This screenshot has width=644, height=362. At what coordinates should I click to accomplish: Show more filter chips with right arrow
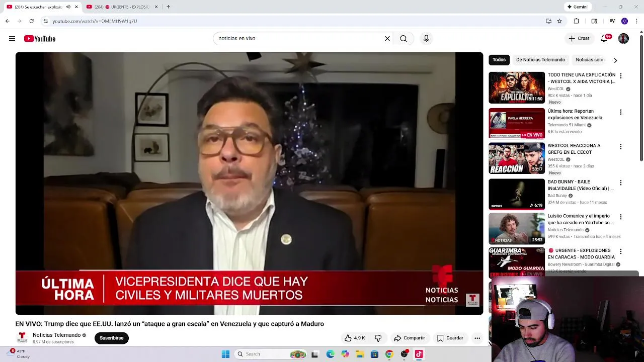point(615,60)
